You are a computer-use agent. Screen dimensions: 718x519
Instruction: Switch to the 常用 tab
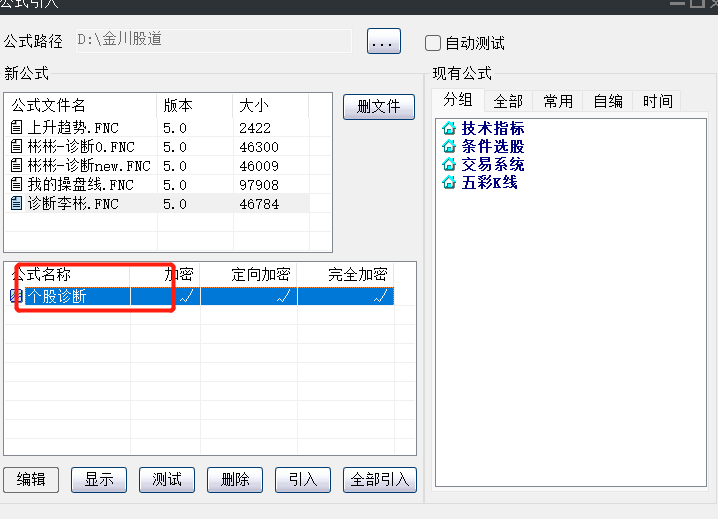[558, 101]
